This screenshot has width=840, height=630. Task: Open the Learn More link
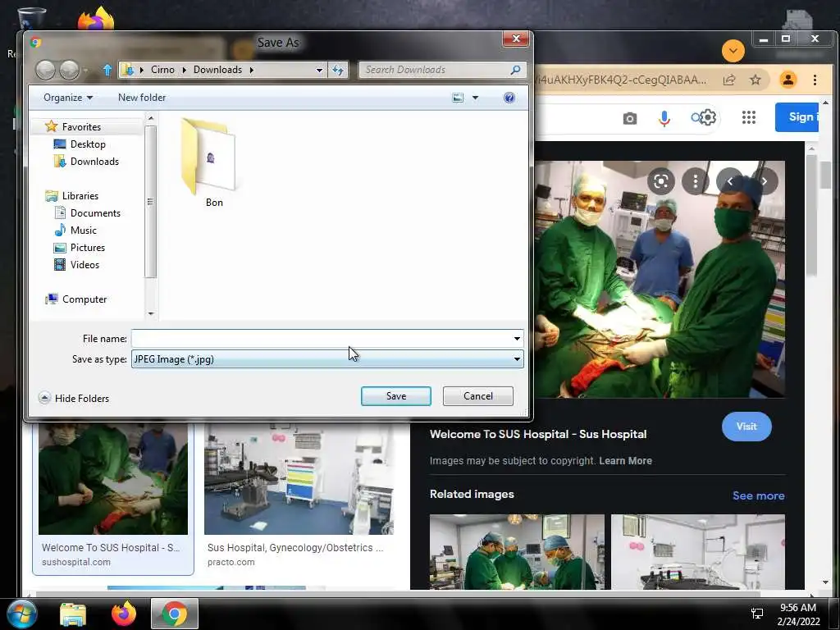(625, 461)
